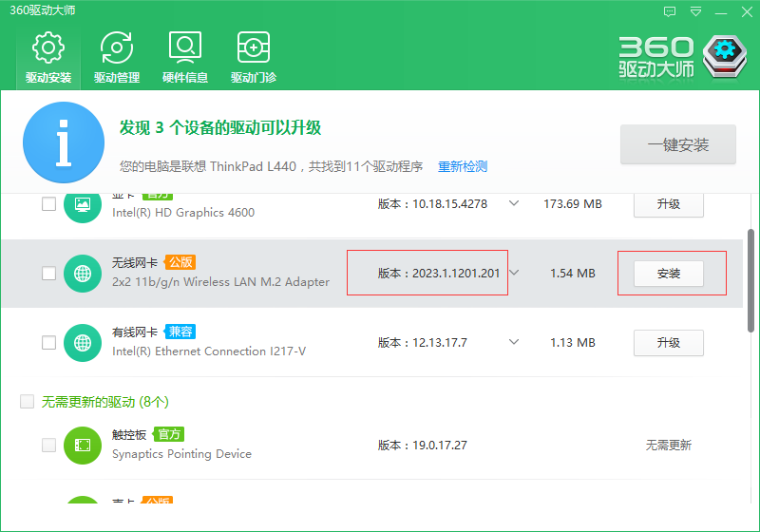This screenshot has height=532, width=760.
Task: Click the 1.13 MB size value
Action: (x=573, y=343)
